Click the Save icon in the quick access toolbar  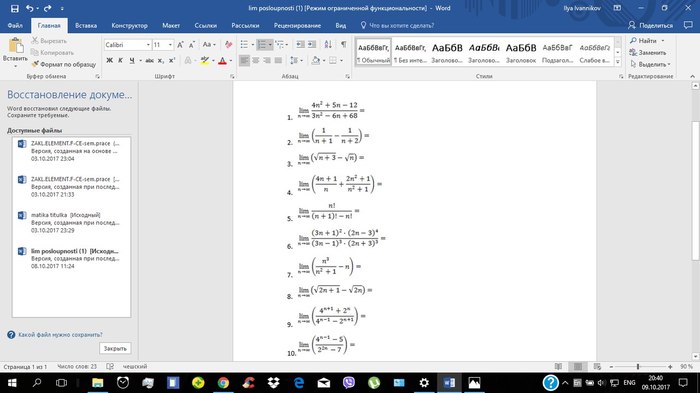[x=14, y=8]
